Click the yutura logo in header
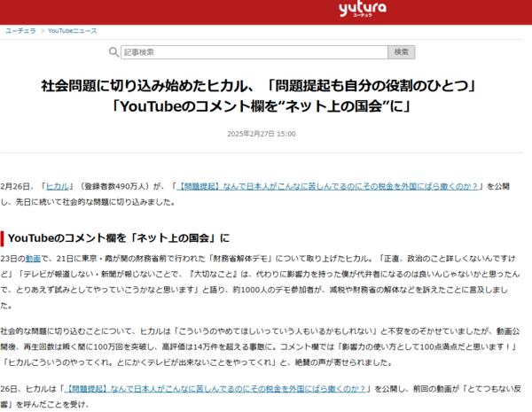Viewport: 532px width, 412px height. click(363, 9)
